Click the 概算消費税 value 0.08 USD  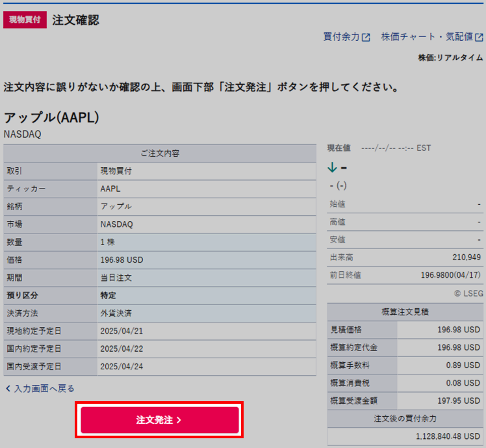click(x=463, y=383)
